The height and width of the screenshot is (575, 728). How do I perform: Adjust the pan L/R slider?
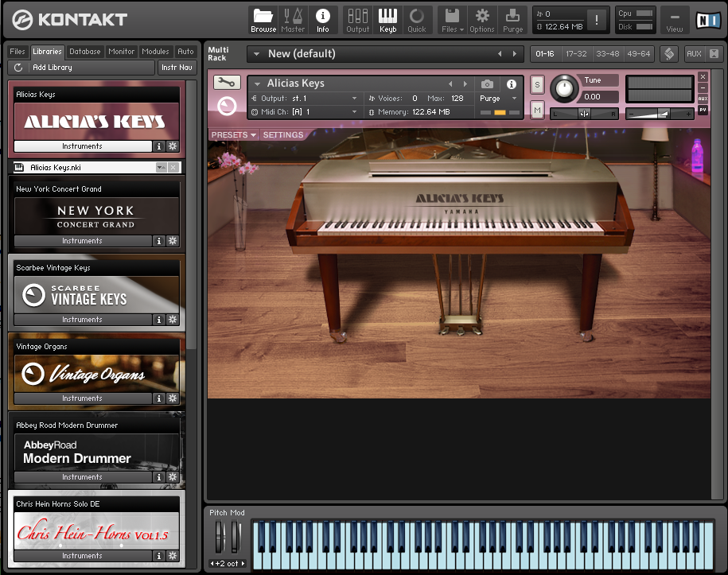click(584, 114)
